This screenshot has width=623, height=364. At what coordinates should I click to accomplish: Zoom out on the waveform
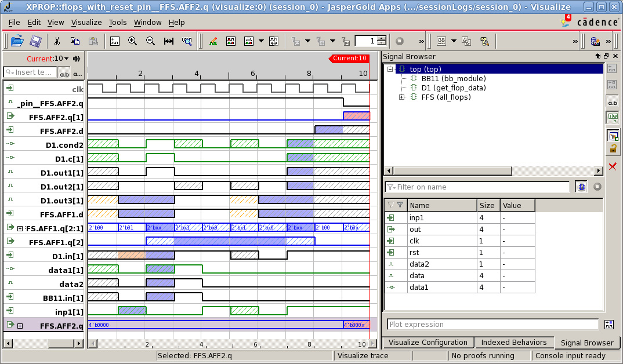[150, 41]
